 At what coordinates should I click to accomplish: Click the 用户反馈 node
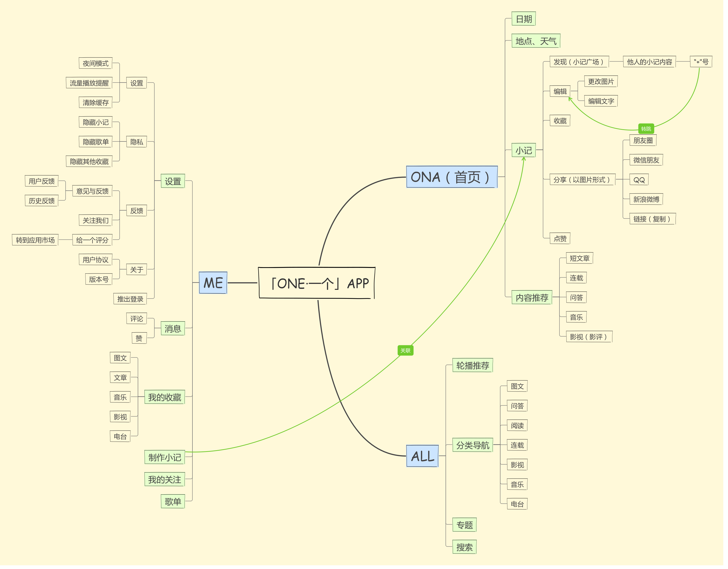pos(42,182)
